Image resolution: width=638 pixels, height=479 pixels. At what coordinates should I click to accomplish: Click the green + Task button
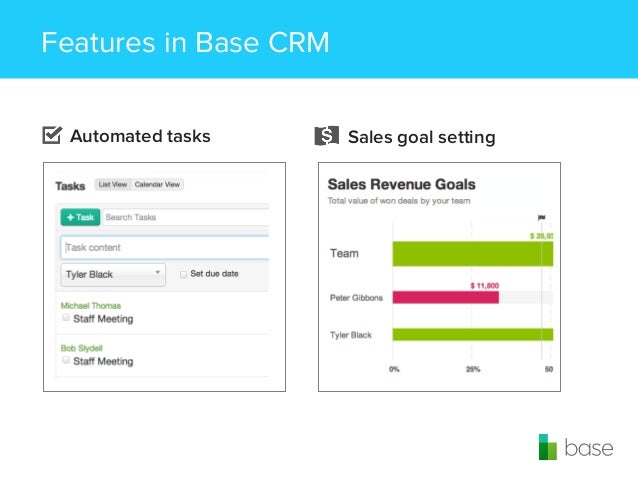click(x=80, y=217)
